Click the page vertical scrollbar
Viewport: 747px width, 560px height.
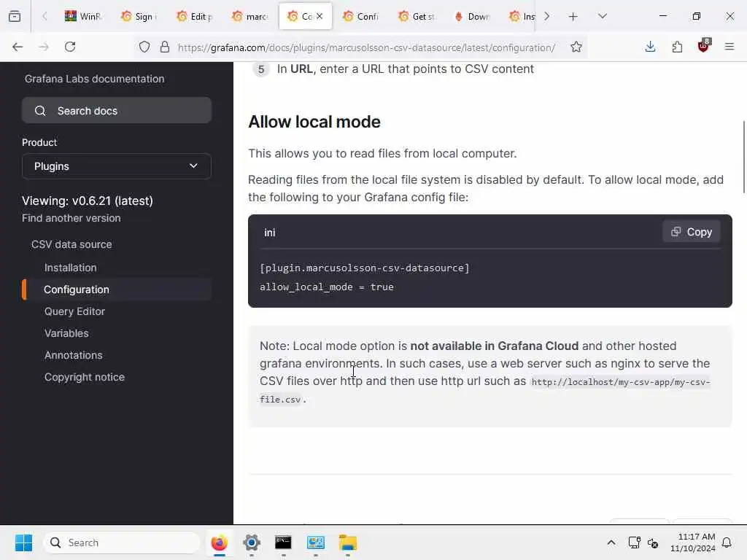pyautogui.click(x=743, y=157)
